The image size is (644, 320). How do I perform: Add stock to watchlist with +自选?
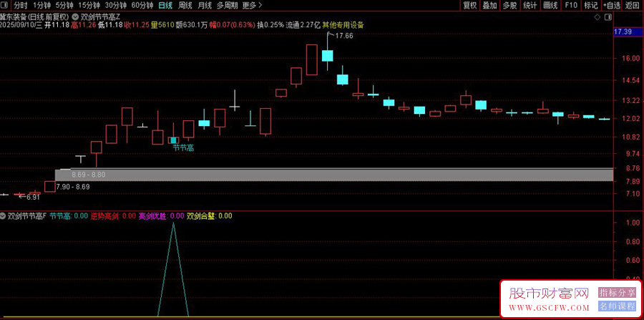point(612,5)
